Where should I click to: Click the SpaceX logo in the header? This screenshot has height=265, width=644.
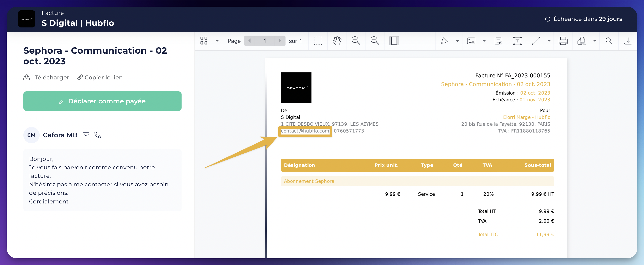click(x=27, y=19)
